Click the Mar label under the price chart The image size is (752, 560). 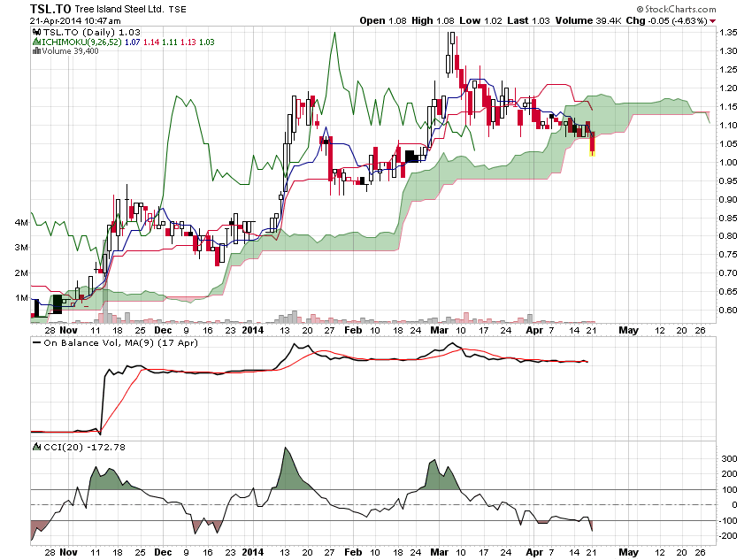[x=440, y=330]
